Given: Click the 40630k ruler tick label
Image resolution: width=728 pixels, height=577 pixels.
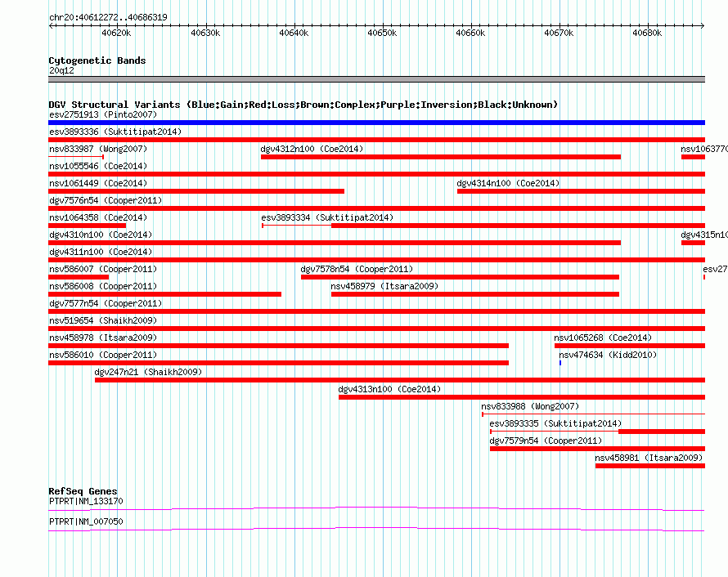Looking at the screenshot, I should pos(205,33).
